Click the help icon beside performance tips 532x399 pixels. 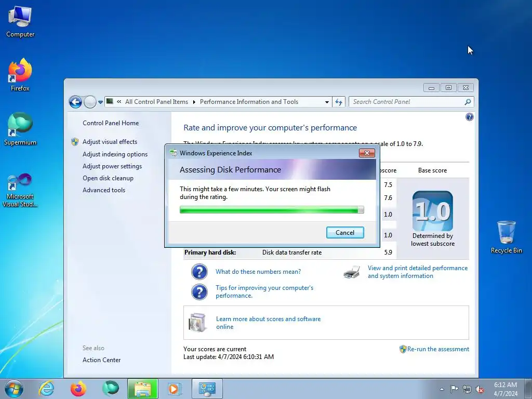tap(199, 292)
